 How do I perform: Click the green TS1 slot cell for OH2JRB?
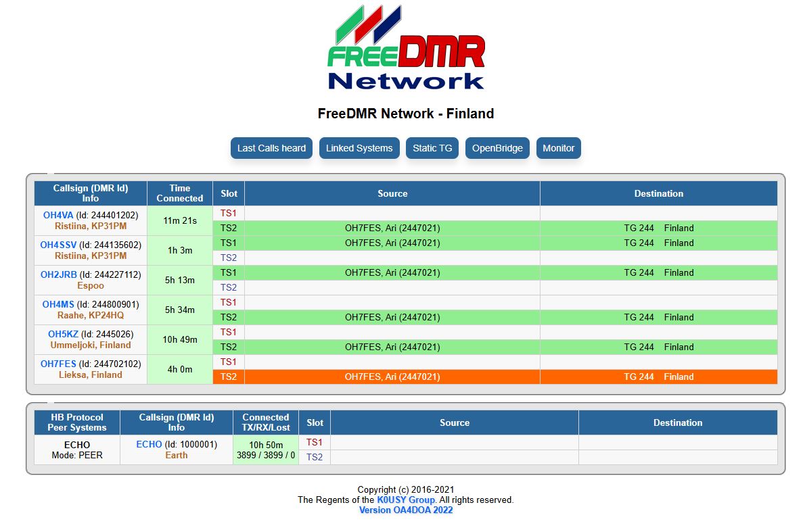click(229, 272)
